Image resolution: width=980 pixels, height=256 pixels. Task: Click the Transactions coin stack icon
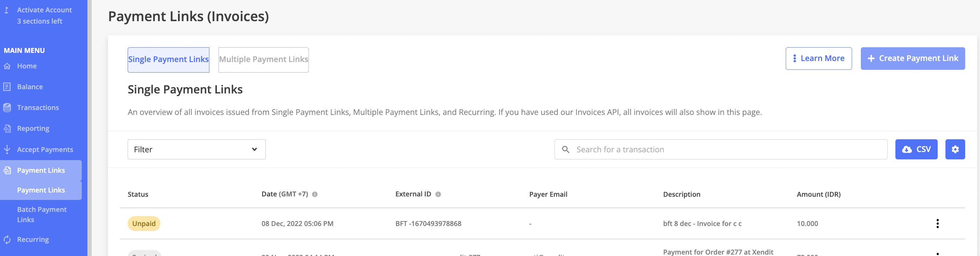[7, 108]
